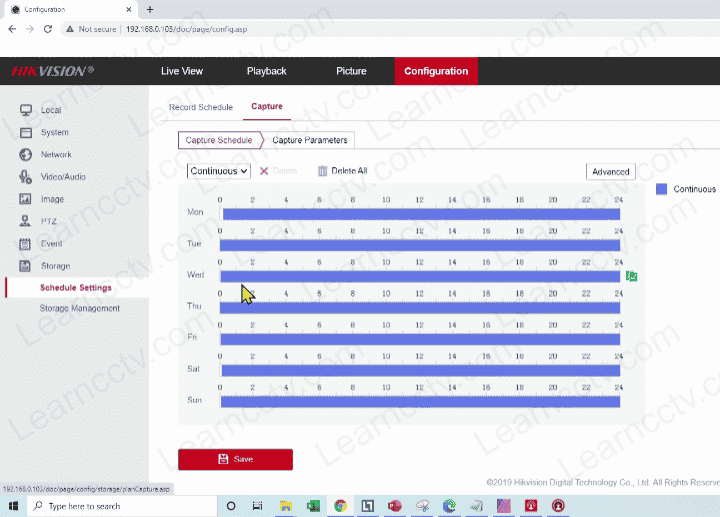Click the Event calendar icon
The image size is (720, 517).
26,243
